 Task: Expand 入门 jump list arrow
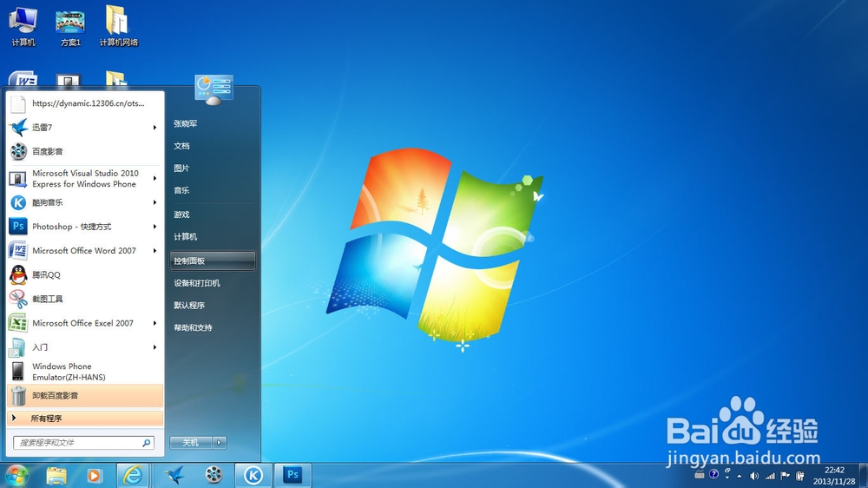155,347
